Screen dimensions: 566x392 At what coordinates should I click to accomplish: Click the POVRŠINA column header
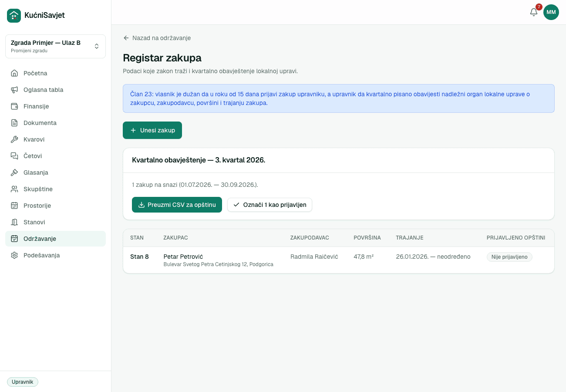click(367, 238)
